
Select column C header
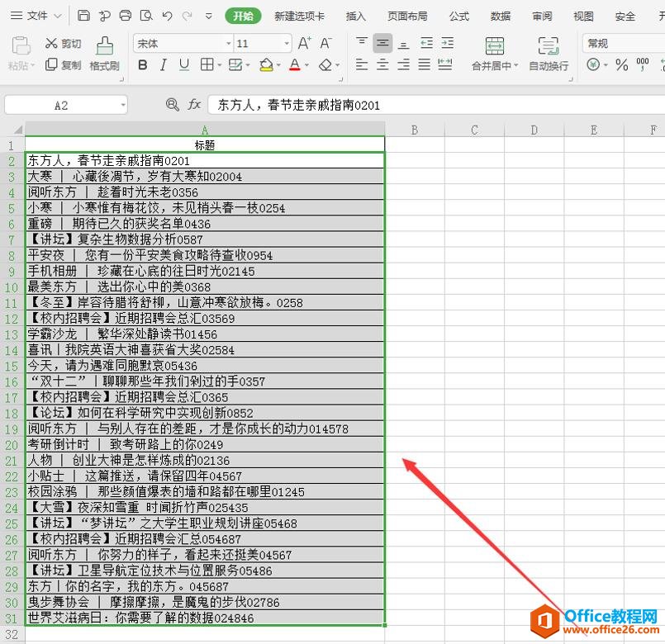point(474,130)
